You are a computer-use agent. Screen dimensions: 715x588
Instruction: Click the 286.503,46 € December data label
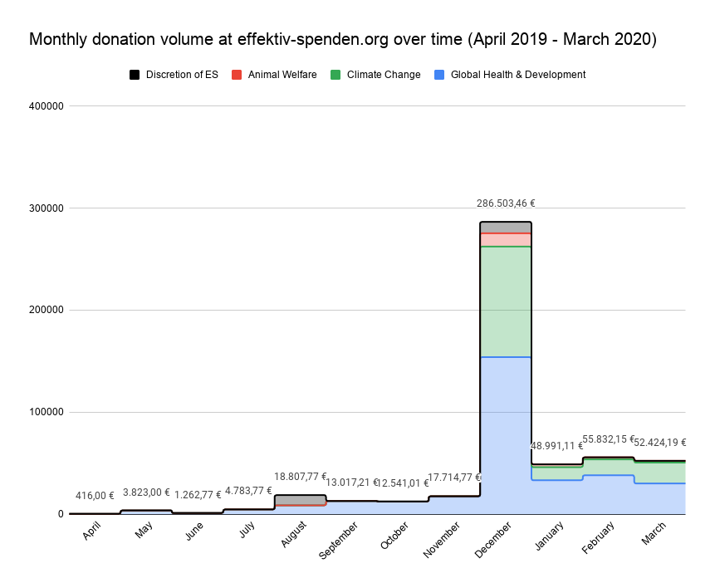506,203
